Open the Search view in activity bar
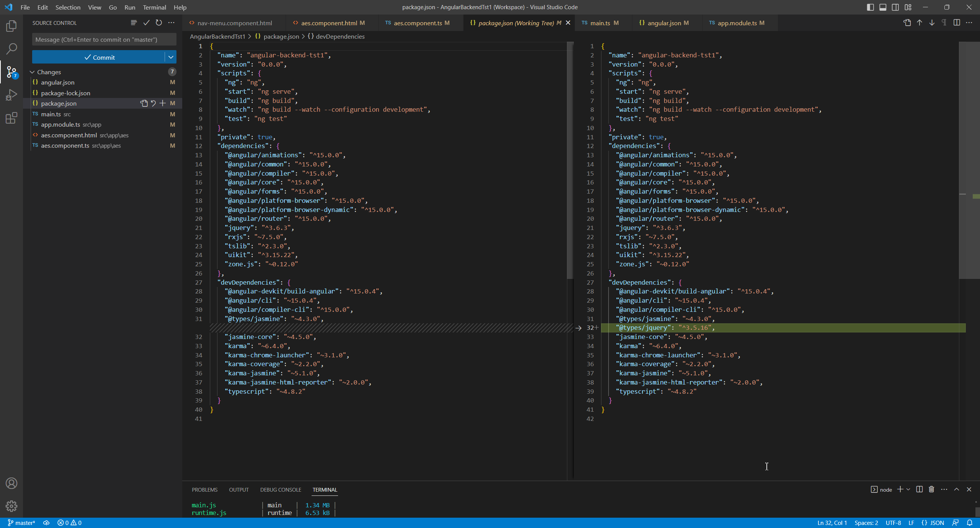Screen dimensions: 980x528 pos(11,49)
